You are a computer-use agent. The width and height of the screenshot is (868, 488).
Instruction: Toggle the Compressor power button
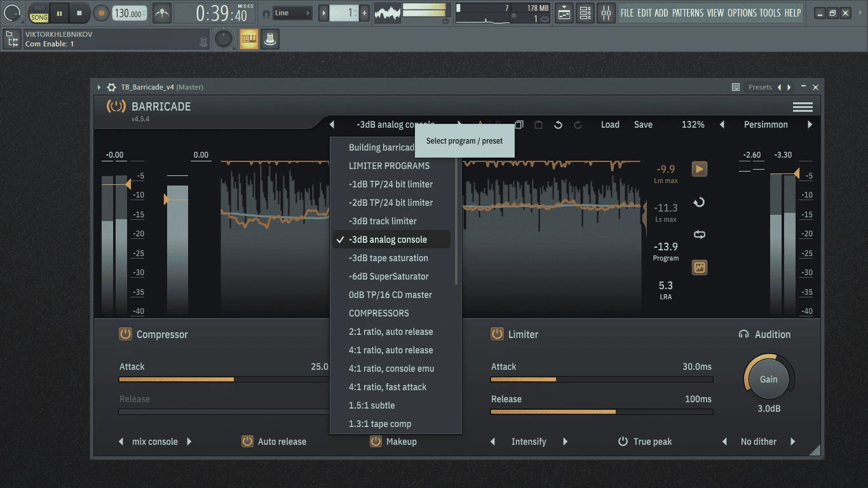(x=125, y=334)
